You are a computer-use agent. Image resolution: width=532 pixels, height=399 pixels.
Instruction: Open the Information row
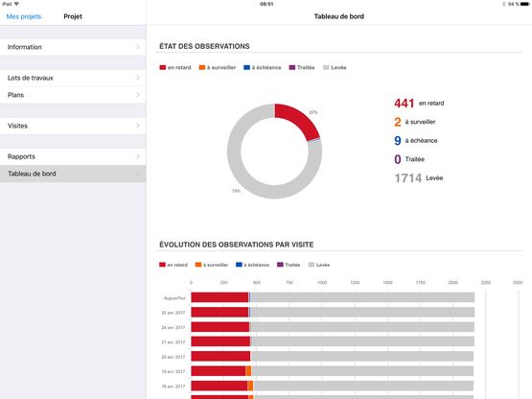click(x=73, y=47)
